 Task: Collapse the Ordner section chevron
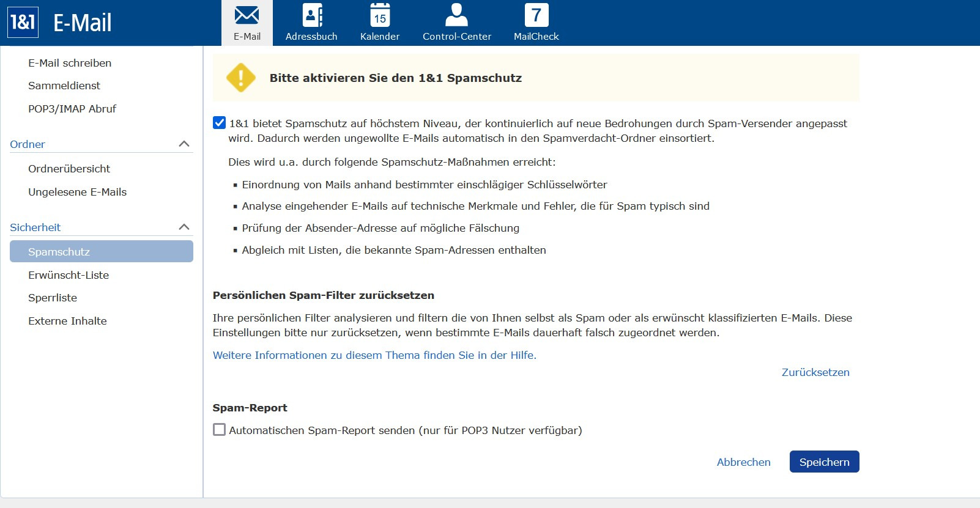click(184, 144)
